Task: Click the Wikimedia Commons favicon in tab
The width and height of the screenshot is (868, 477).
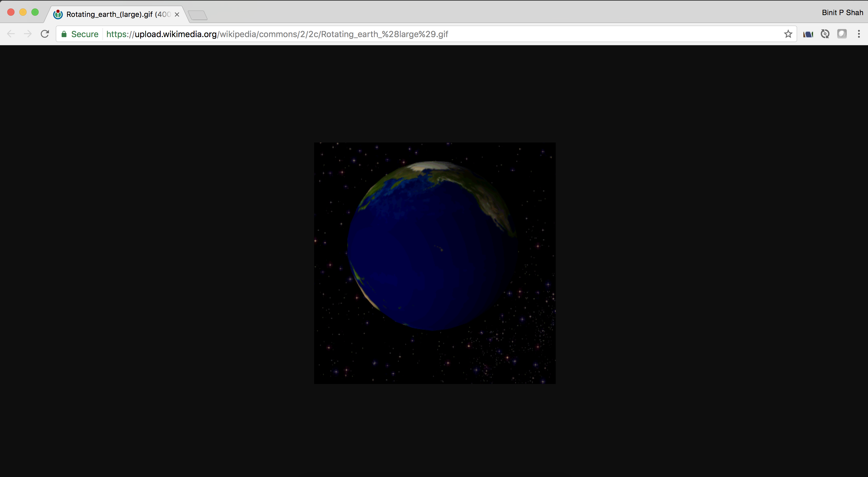Action: pyautogui.click(x=58, y=14)
